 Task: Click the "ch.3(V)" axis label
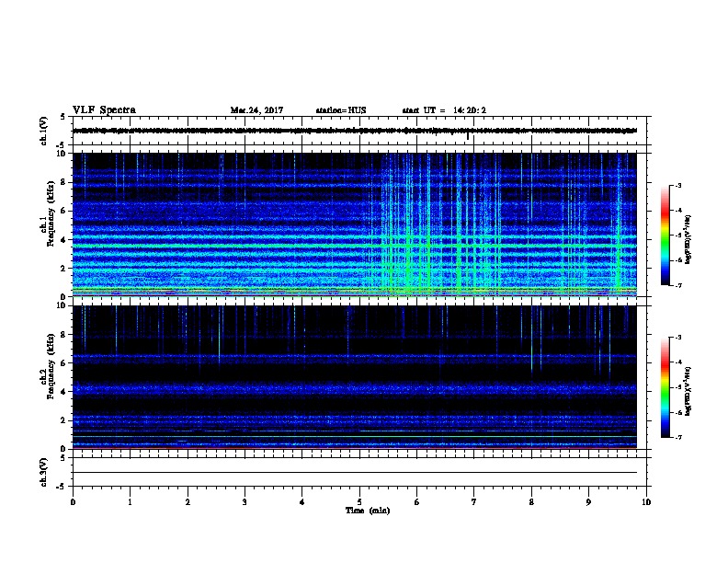(x=43, y=472)
